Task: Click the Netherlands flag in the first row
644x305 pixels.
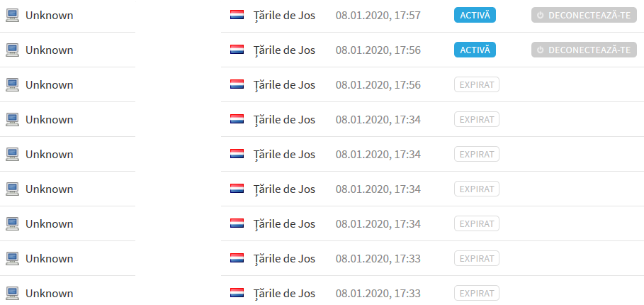Action: [237, 15]
